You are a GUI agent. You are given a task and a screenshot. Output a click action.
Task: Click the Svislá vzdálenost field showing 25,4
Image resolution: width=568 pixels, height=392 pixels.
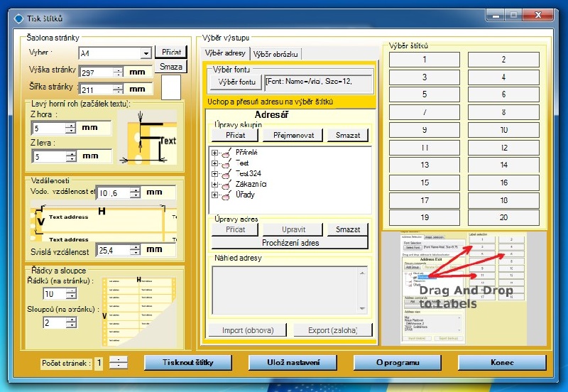click(114, 250)
